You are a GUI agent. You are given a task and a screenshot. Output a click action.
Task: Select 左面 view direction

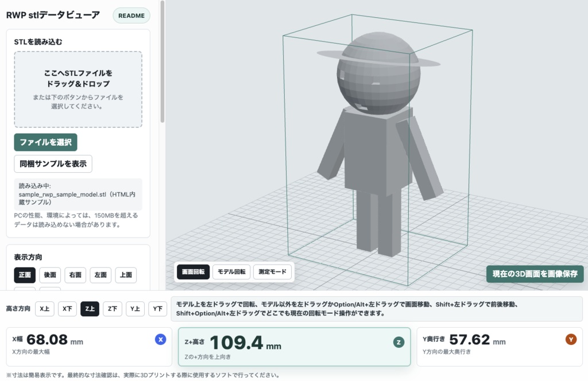click(x=100, y=275)
